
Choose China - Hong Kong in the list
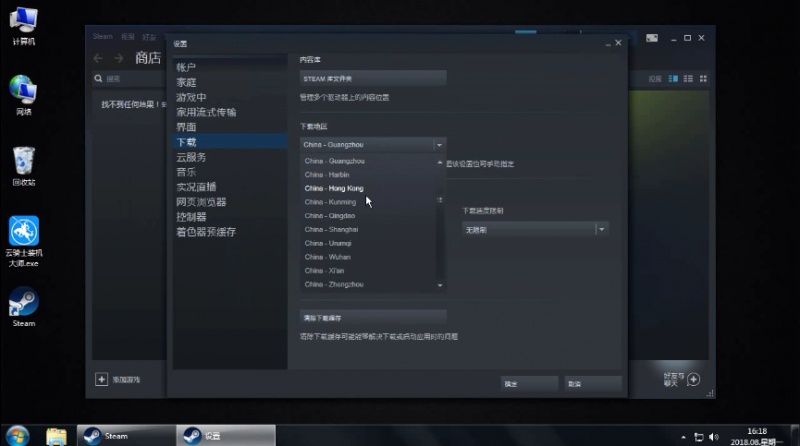coord(368,188)
